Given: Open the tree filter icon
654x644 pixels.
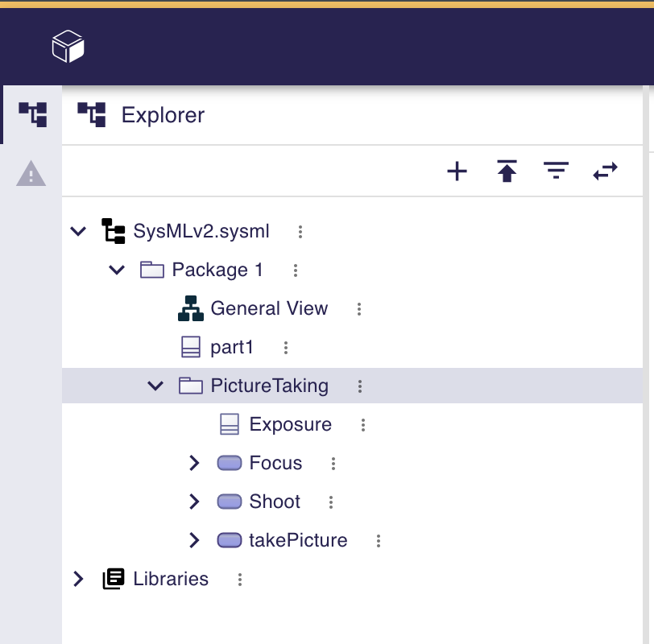Looking at the screenshot, I should pyautogui.click(x=556, y=171).
